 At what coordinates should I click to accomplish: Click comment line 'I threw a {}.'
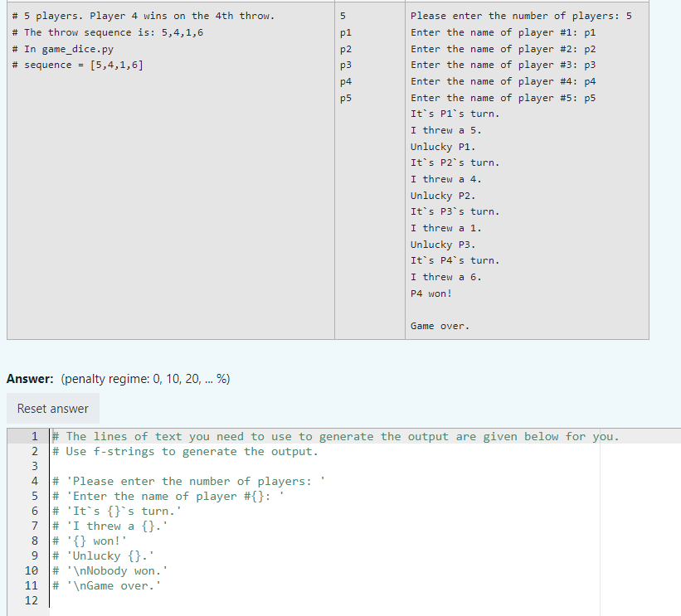click(109, 526)
